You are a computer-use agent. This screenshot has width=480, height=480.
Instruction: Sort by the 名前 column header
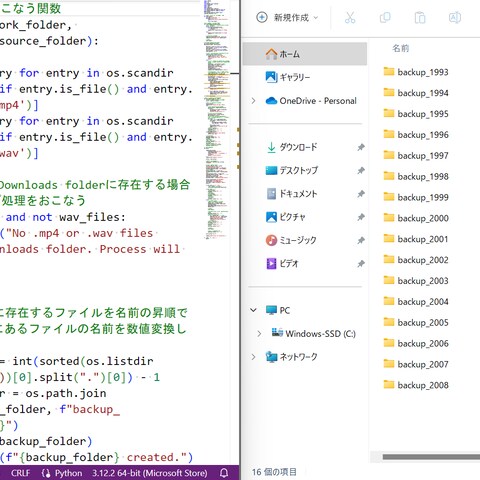pos(400,49)
